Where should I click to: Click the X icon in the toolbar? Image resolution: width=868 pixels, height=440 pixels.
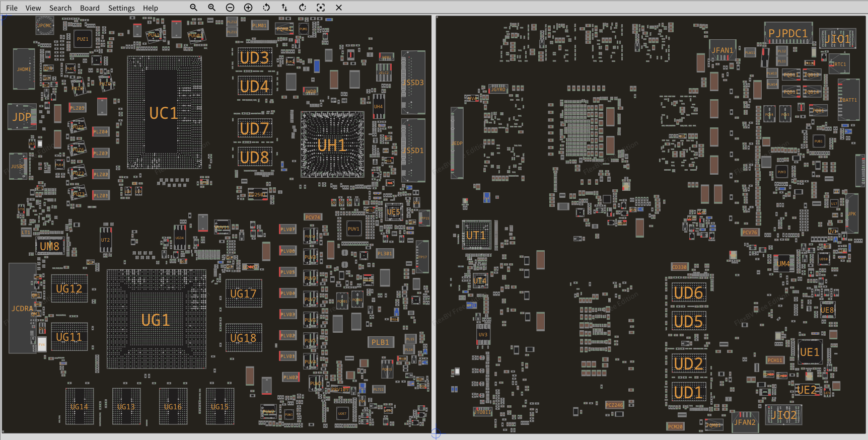pyautogui.click(x=339, y=8)
